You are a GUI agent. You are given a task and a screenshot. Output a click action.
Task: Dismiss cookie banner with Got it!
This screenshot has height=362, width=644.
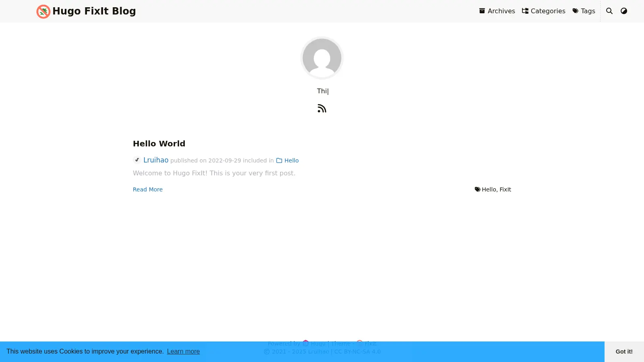(624, 352)
